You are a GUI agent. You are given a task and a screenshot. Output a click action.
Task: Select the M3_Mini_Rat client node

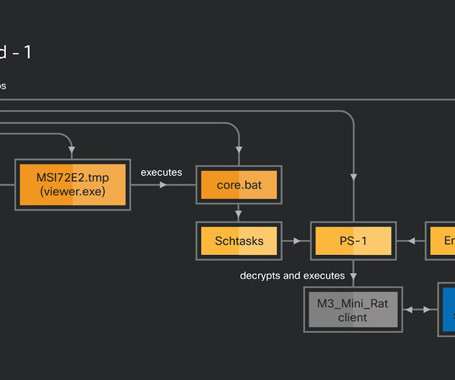[x=353, y=310]
